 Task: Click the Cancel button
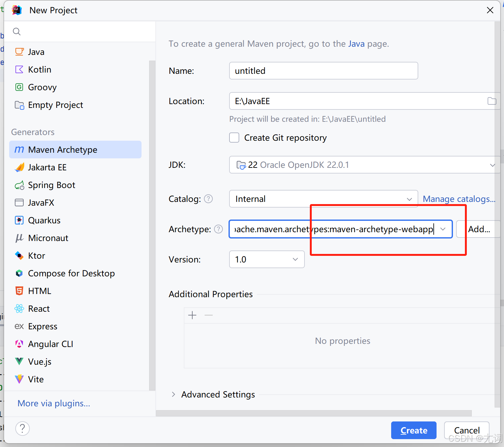point(466,430)
